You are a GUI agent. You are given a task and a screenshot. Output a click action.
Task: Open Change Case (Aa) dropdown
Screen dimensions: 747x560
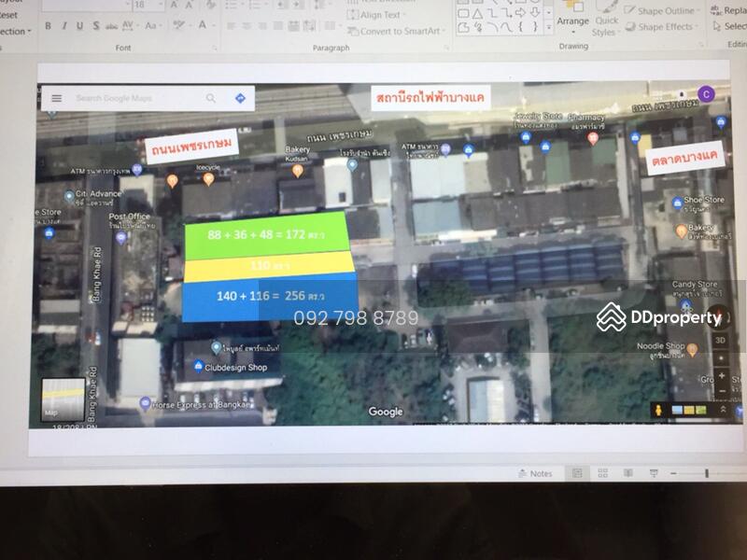[152, 25]
